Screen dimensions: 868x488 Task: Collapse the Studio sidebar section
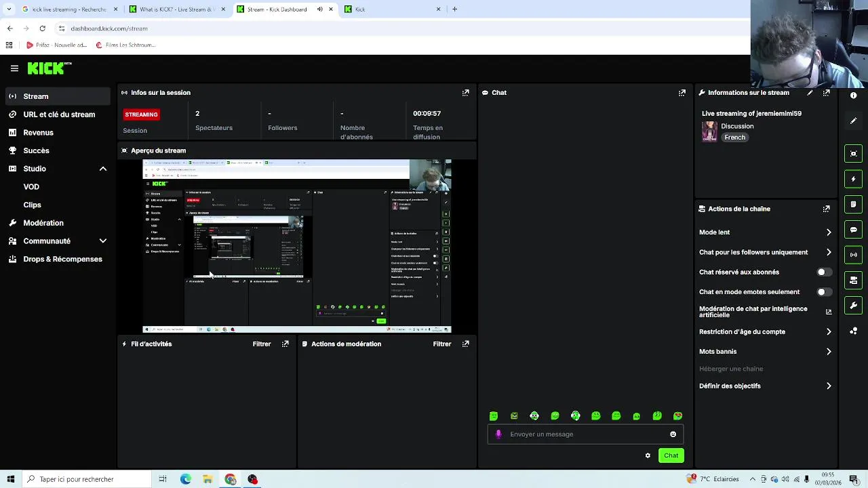coord(103,169)
